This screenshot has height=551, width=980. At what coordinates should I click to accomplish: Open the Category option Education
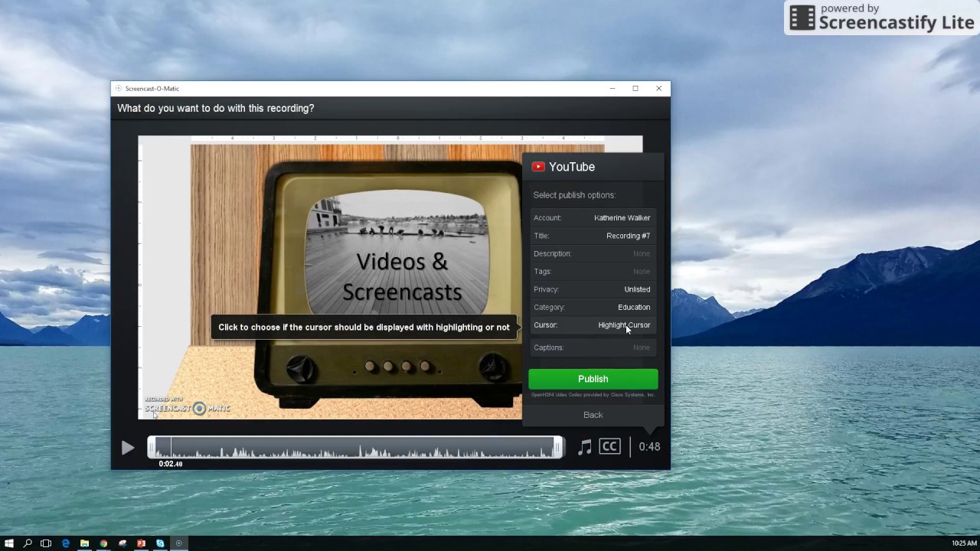593,307
